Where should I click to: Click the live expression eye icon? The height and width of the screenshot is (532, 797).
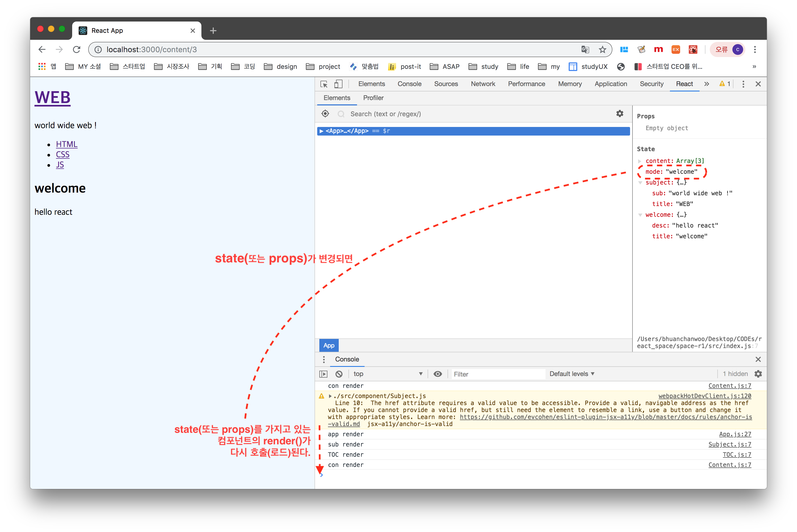438,374
